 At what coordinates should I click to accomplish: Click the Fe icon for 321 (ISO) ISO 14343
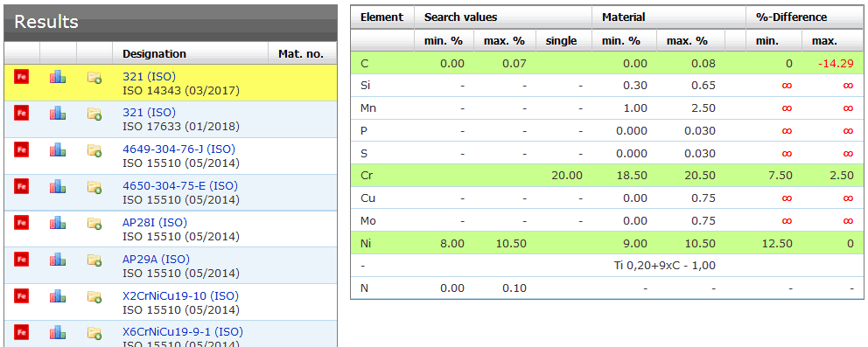(x=22, y=76)
